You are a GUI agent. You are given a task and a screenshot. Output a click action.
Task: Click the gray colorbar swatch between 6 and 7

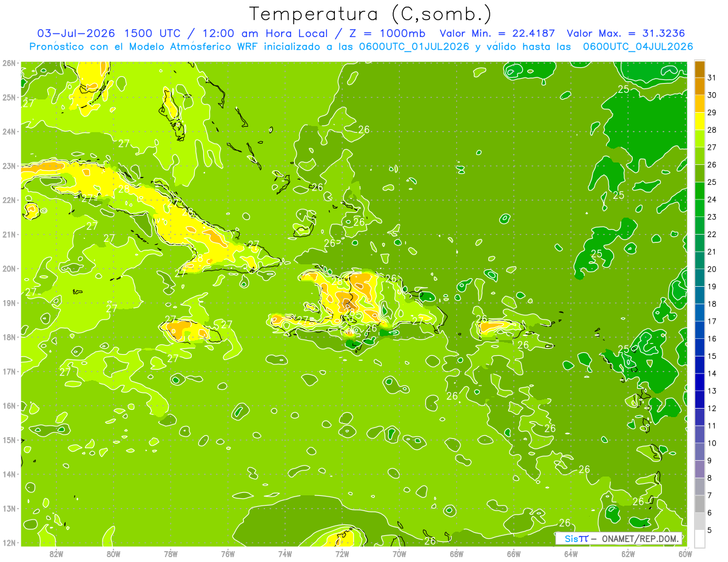[x=699, y=504]
